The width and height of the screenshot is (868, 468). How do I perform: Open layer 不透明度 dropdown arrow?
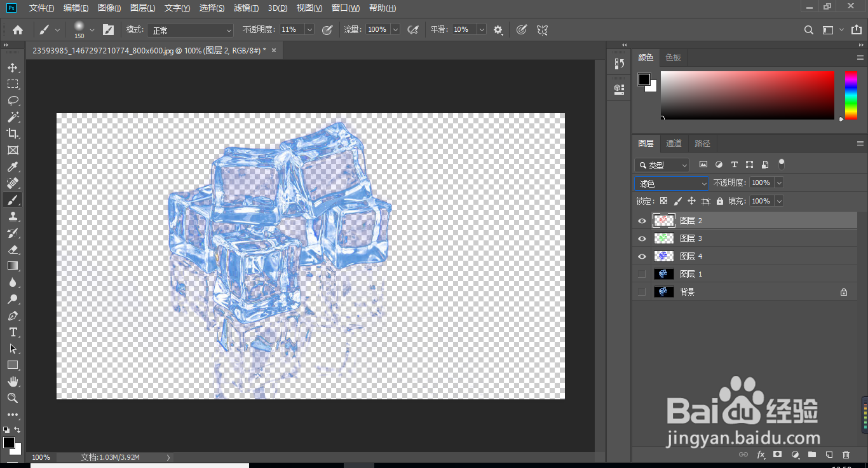[779, 182]
